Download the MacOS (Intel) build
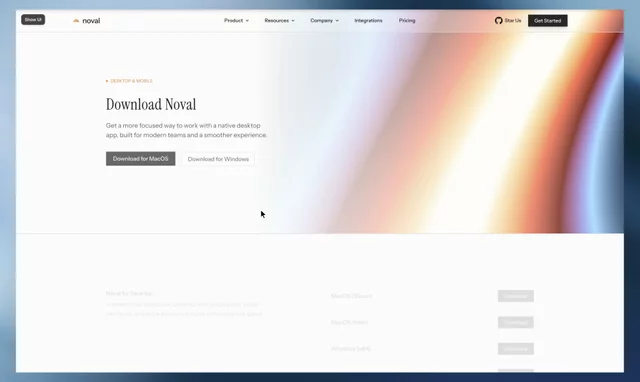 pyautogui.click(x=516, y=322)
